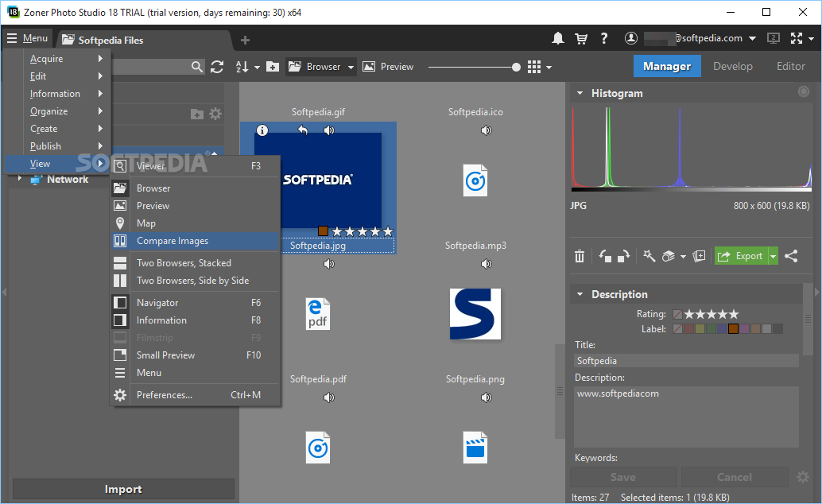Open the left panel settings gear

(215, 114)
